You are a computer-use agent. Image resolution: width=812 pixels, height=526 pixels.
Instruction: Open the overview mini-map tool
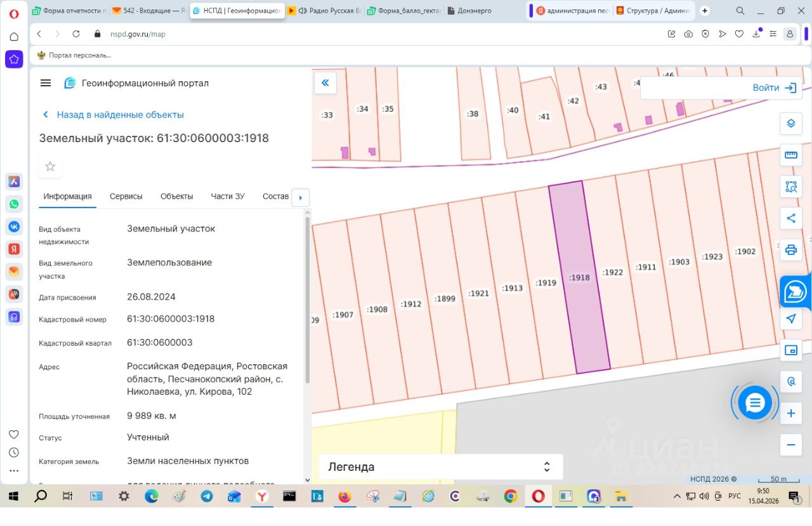coord(791,350)
